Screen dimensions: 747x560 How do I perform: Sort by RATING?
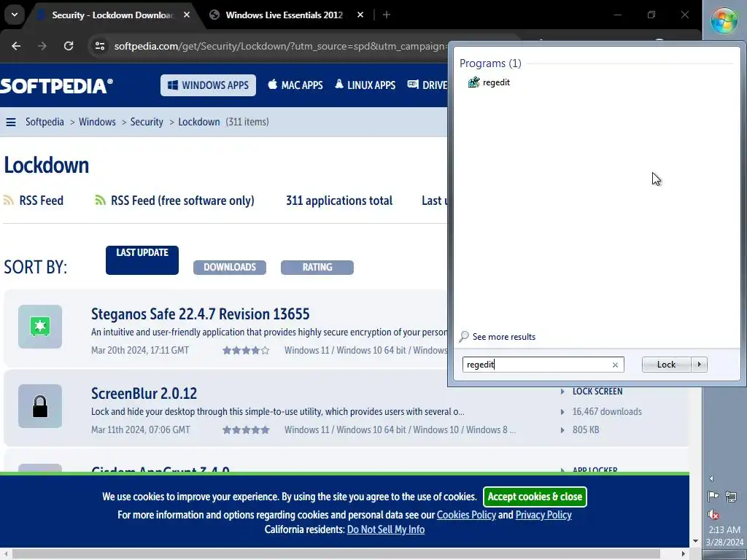click(x=317, y=267)
